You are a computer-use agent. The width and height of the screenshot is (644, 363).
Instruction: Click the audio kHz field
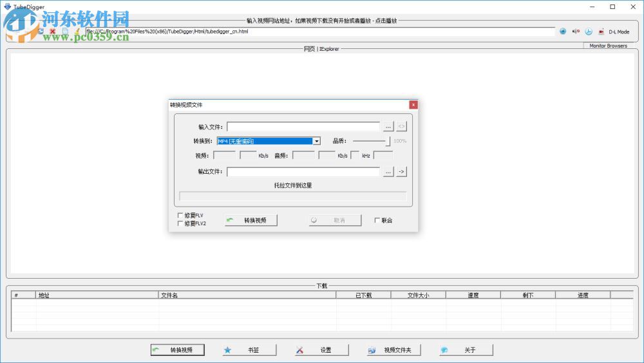click(x=355, y=155)
